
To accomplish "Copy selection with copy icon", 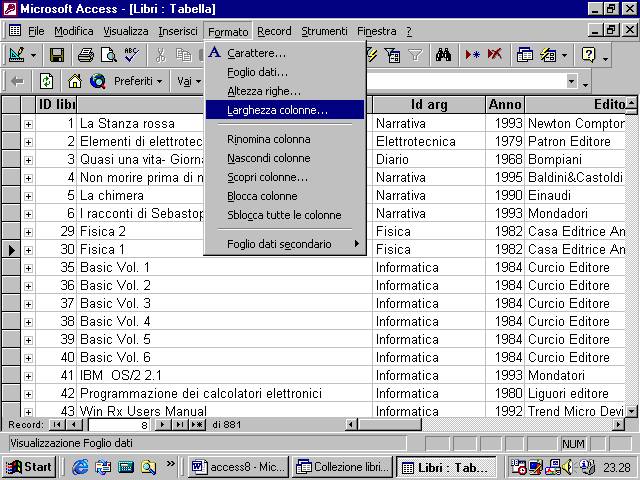I will pyautogui.click(x=183, y=55).
